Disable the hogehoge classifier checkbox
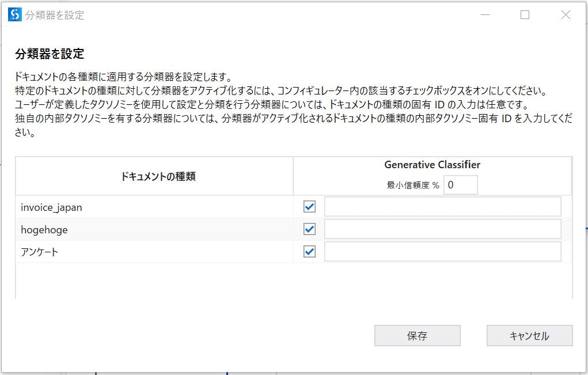Screen dimensions: 588x375 [x=309, y=229]
